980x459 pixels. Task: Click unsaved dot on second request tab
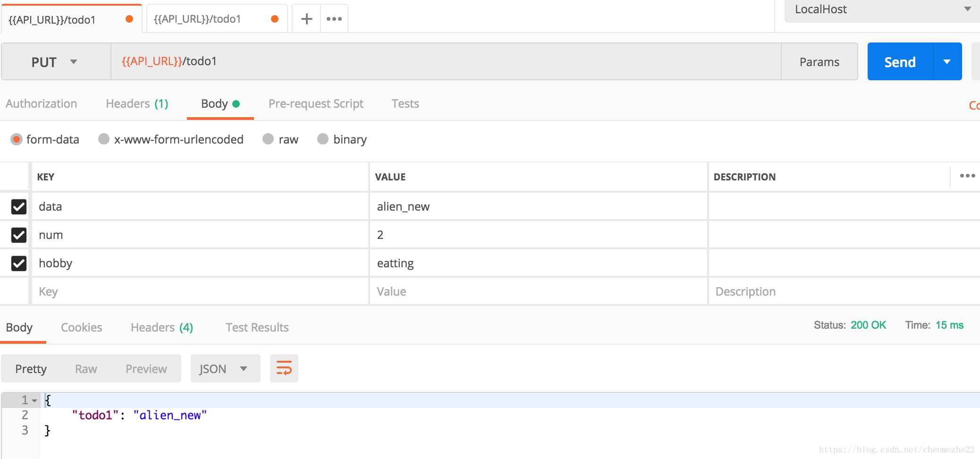click(275, 19)
